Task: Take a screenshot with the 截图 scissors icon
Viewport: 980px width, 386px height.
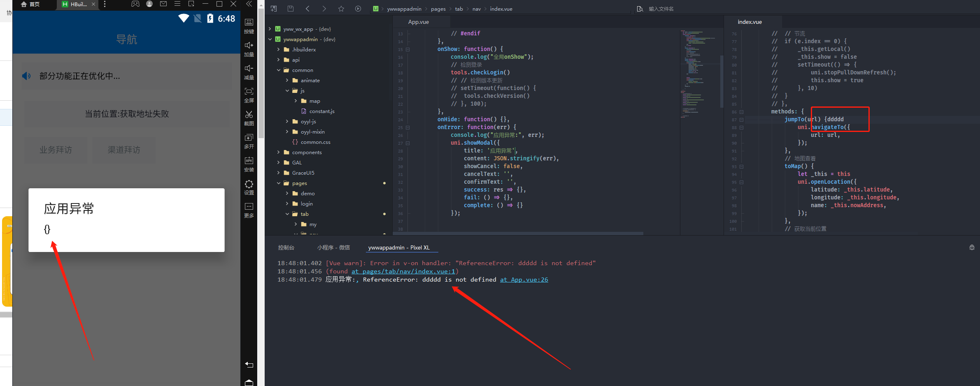Action: (x=249, y=118)
